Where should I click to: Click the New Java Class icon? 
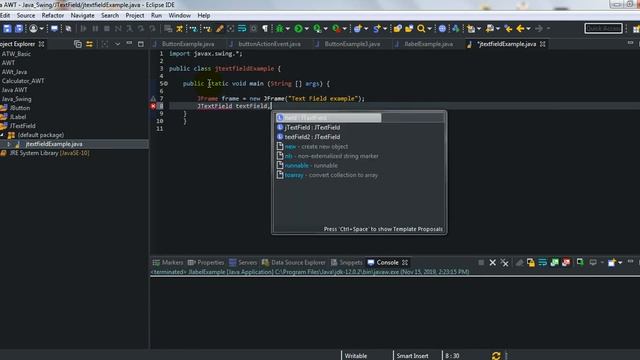376,28
